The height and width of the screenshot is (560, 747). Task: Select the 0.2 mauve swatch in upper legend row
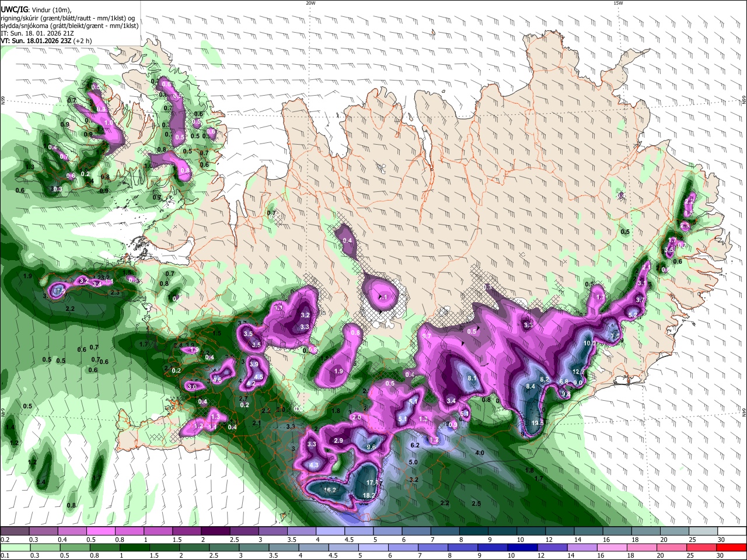pos(15,531)
